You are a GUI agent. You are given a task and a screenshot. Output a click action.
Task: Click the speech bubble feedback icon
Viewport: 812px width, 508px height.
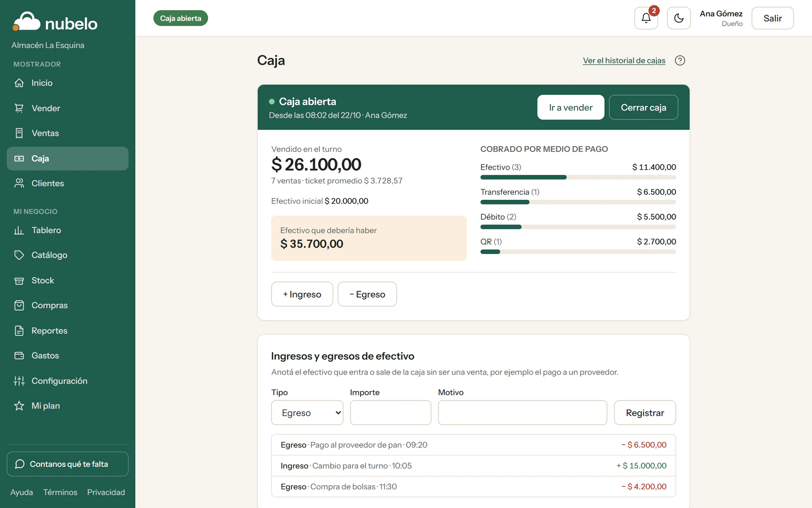[x=20, y=464]
